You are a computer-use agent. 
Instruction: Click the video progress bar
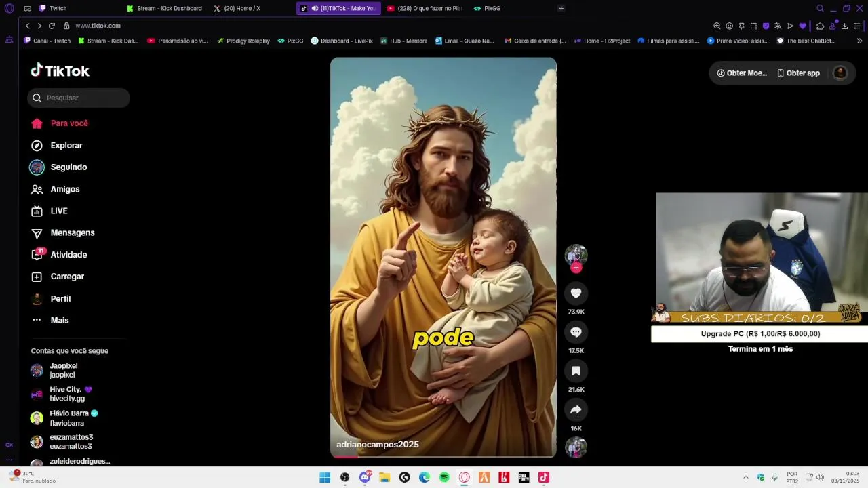[x=443, y=457]
